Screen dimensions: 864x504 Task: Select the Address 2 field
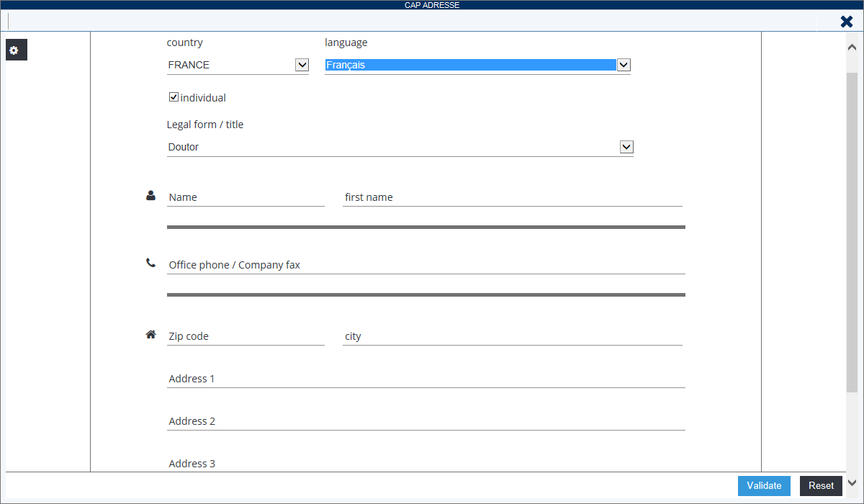pos(425,421)
